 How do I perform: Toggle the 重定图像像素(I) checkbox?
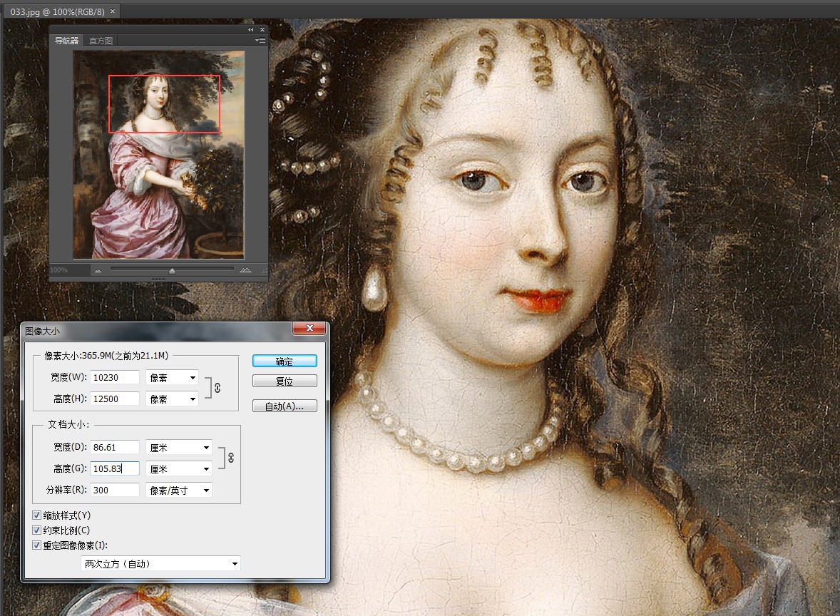click(36, 545)
